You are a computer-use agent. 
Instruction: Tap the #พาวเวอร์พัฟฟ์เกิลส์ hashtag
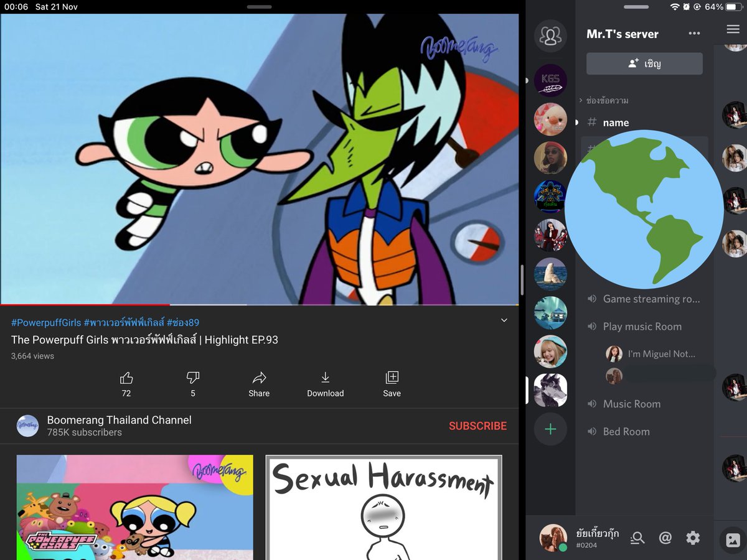(124, 322)
